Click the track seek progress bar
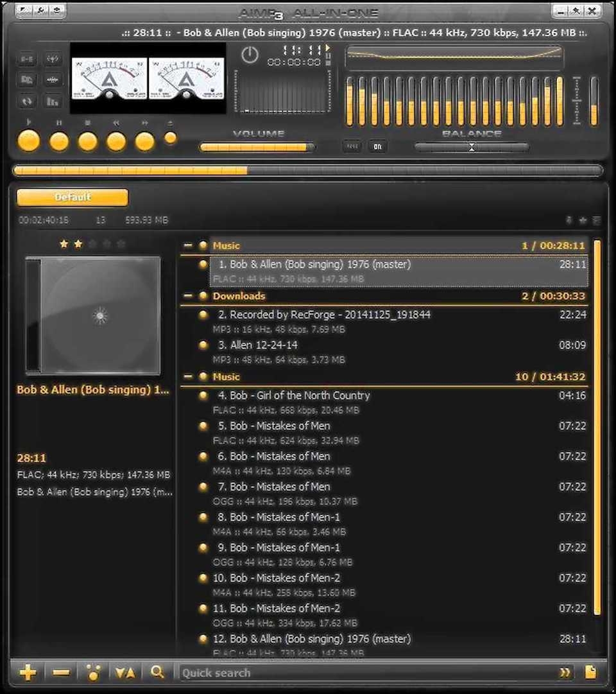 click(308, 170)
